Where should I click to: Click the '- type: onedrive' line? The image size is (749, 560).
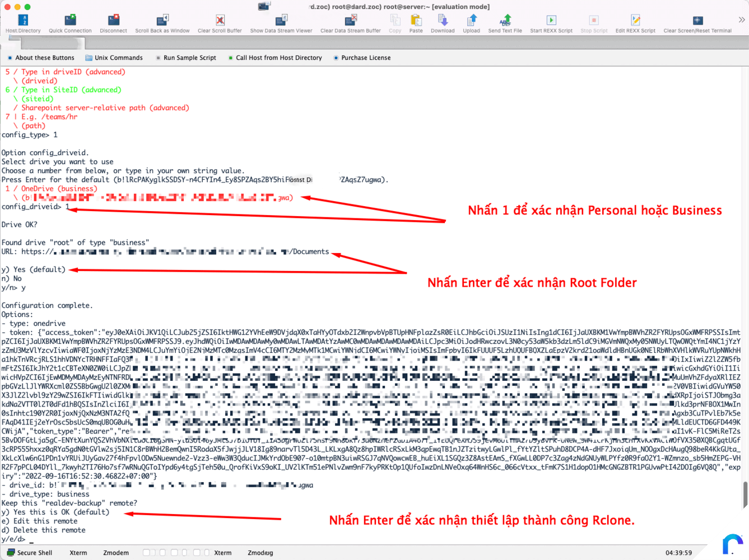pos(34,324)
